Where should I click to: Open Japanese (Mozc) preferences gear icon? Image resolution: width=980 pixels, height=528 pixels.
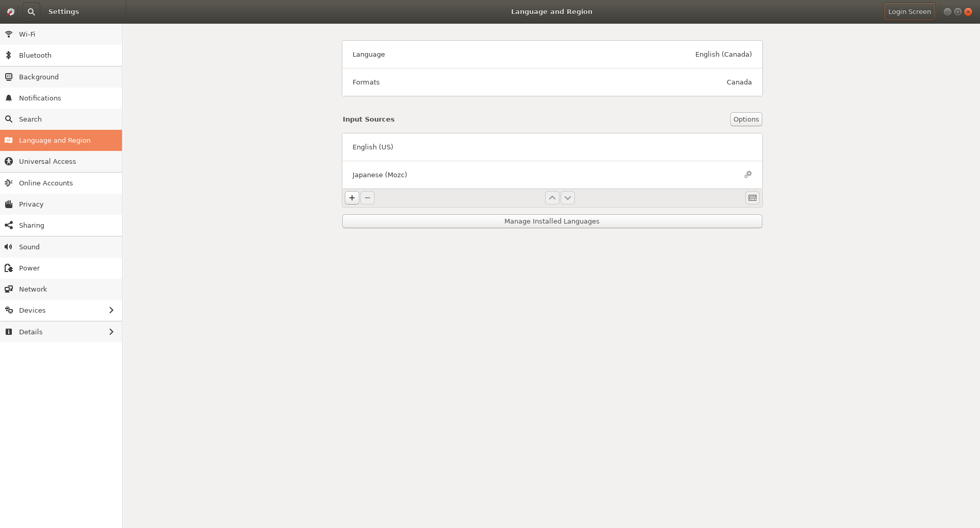point(748,175)
